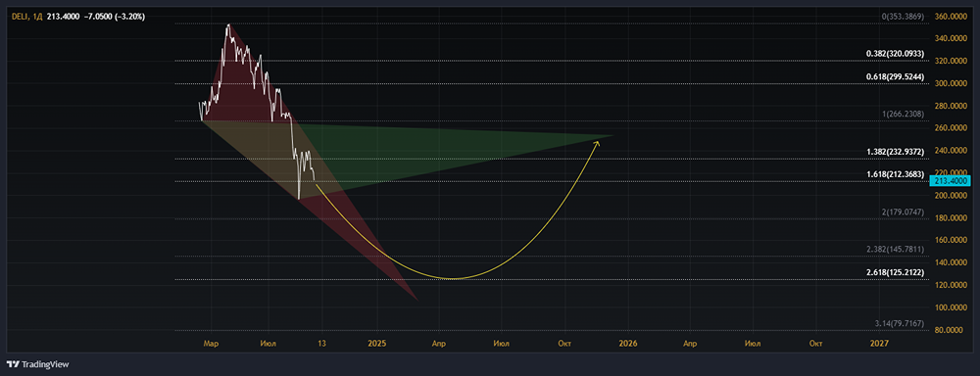Click the 120.0000 price axis label
This screenshot has width=980, height=376.
(950, 286)
